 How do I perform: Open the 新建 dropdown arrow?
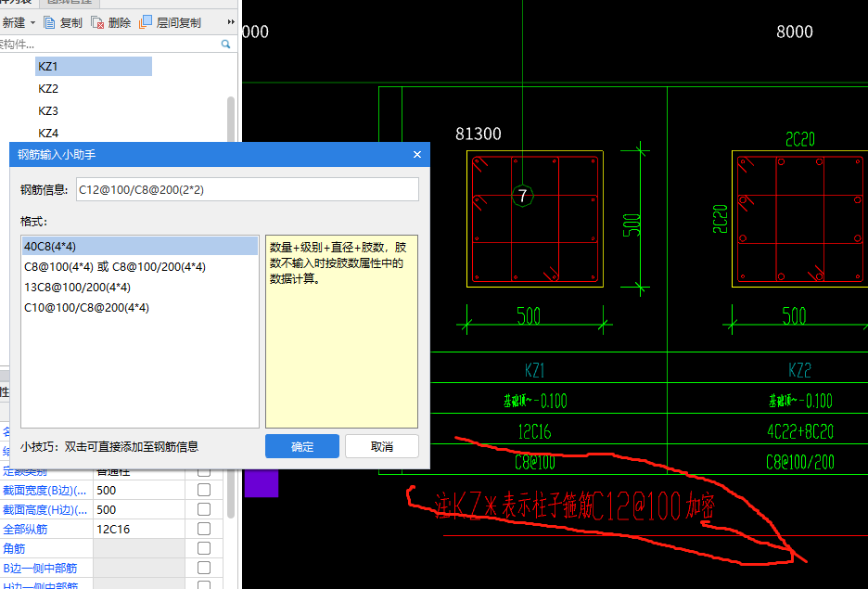tap(32, 22)
